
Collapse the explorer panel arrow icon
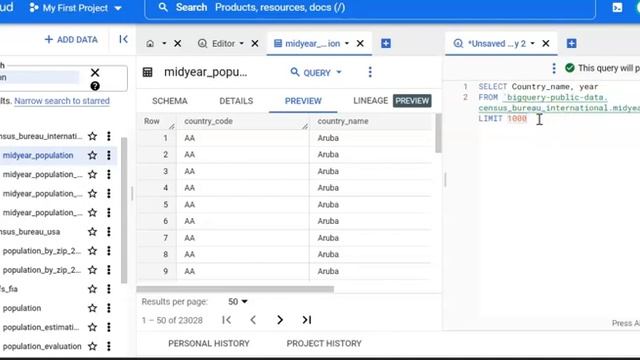[123, 39]
